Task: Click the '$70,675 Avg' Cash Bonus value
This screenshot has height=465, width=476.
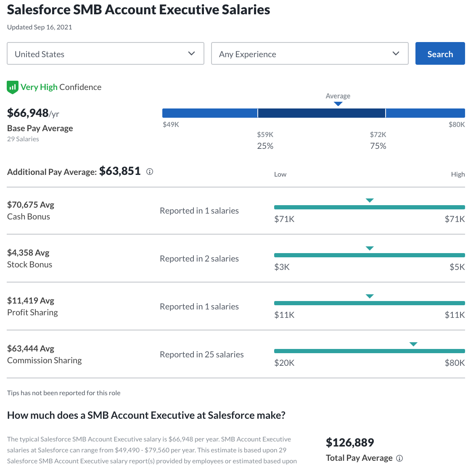Action: (x=31, y=205)
